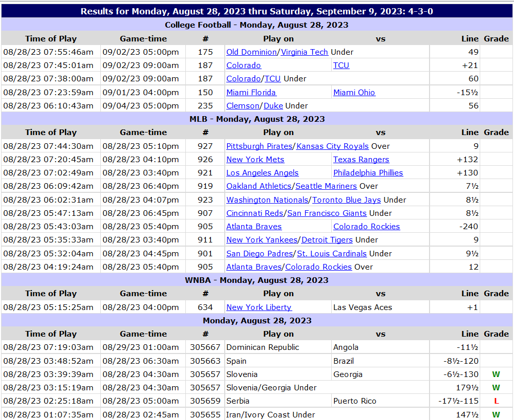Open the Philadelphia Phillies link
Viewport: 514px width, 420px height.
click(x=368, y=173)
